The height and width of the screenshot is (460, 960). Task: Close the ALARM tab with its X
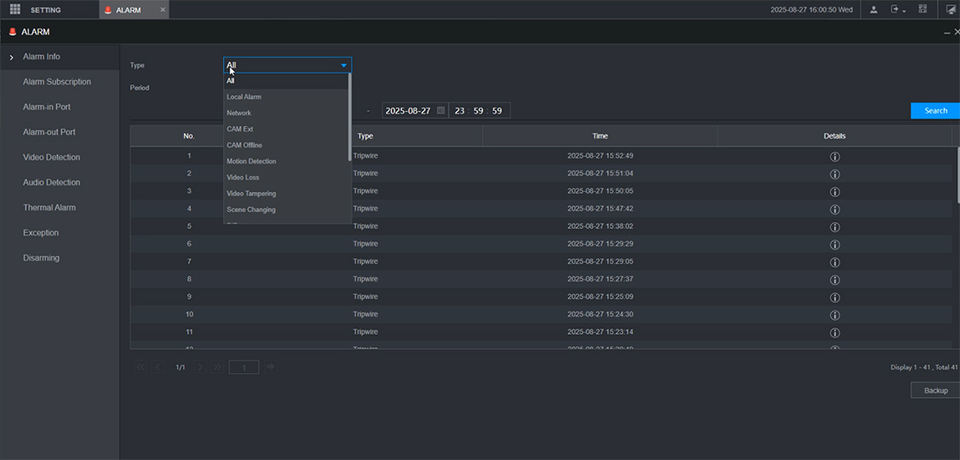(163, 10)
